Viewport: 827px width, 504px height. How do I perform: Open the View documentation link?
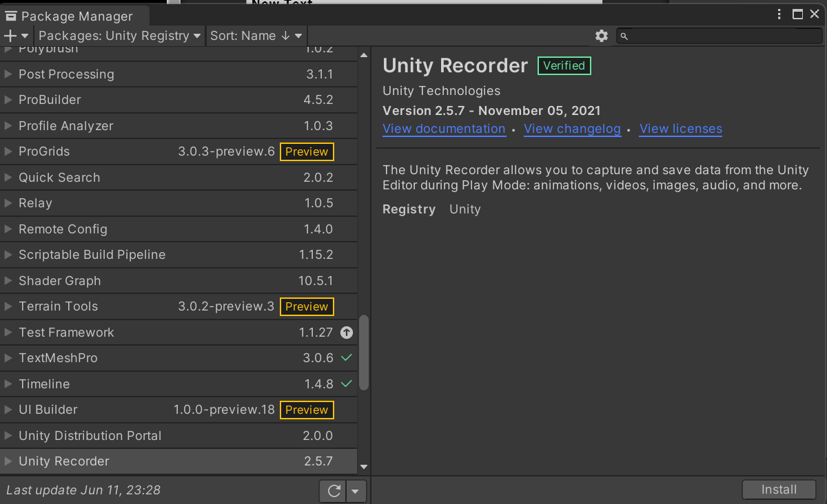click(444, 129)
